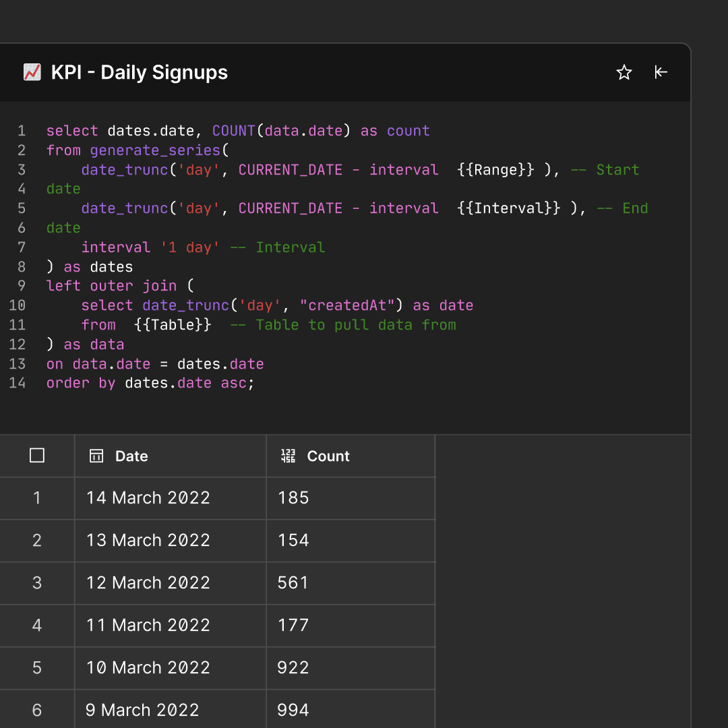This screenshot has width=728, height=728.
Task: Click row number 5 in the table
Action: click(x=37, y=668)
